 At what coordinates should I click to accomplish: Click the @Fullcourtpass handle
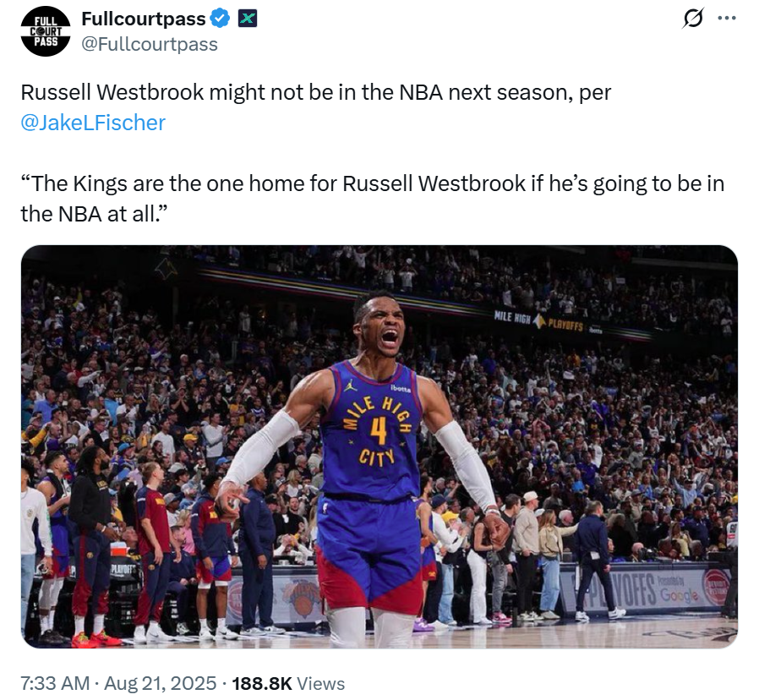point(149,44)
